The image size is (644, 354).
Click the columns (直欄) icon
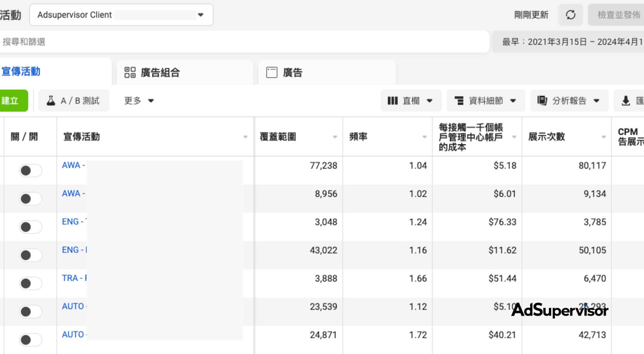(x=392, y=101)
